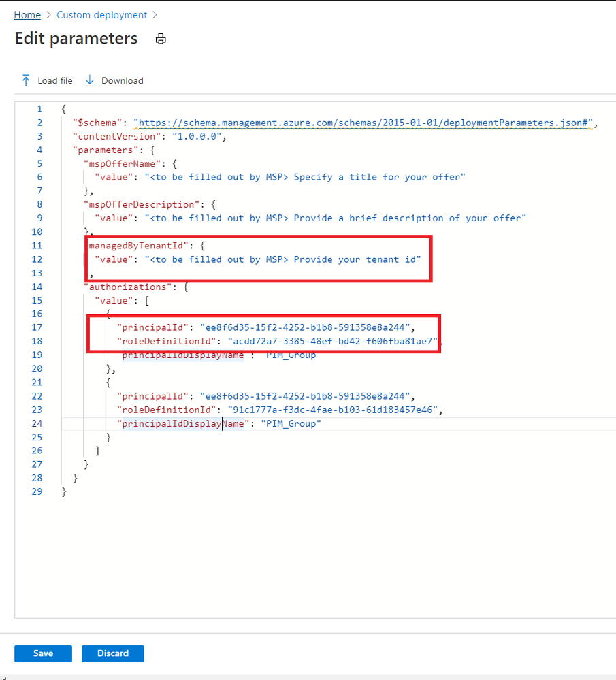Viewport: 616px width, 680px height.
Task: Save the edited parameters
Action: click(43, 653)
